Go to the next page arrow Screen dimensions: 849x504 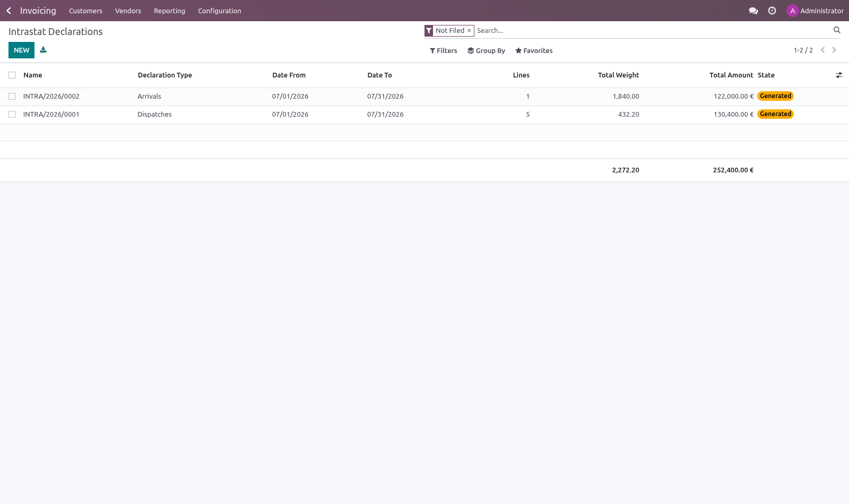[834, 50]
